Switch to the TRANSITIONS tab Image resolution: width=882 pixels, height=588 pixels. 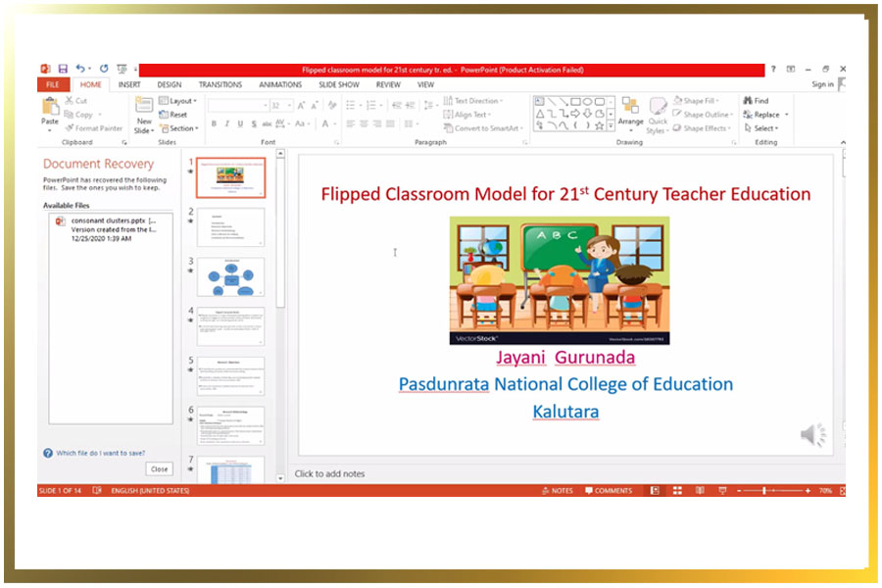click(220, 84)
